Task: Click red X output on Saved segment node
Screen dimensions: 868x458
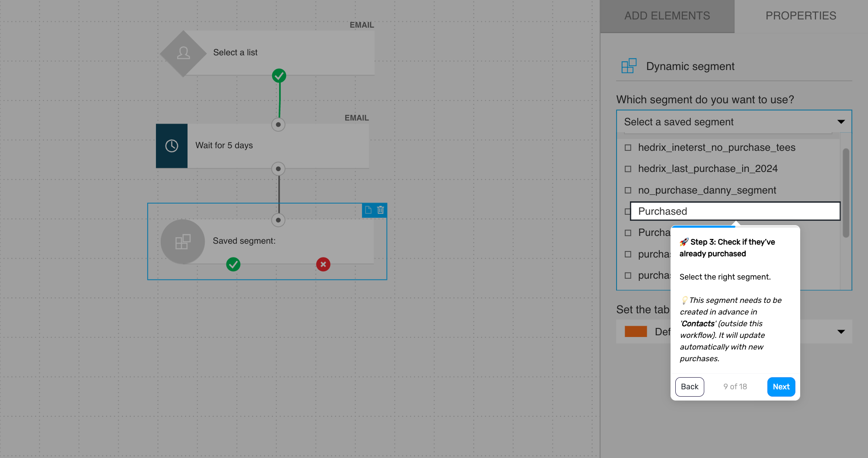Action: (323, 264)
